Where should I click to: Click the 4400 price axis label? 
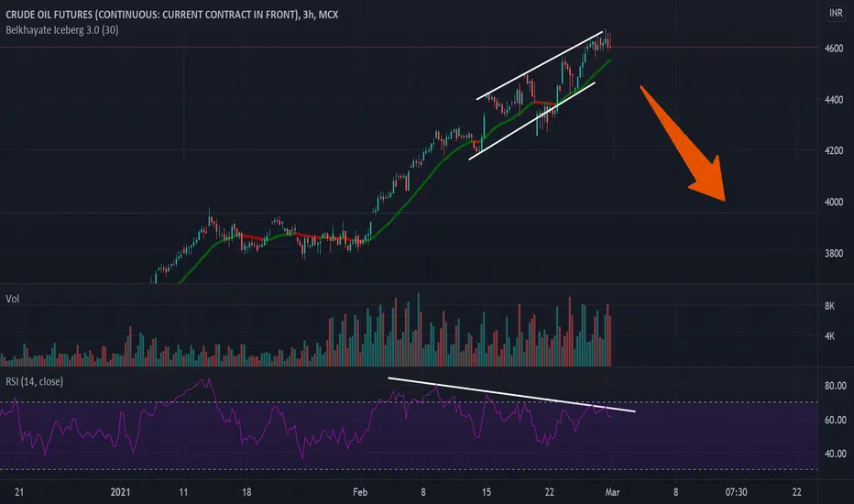coord(834,100)
